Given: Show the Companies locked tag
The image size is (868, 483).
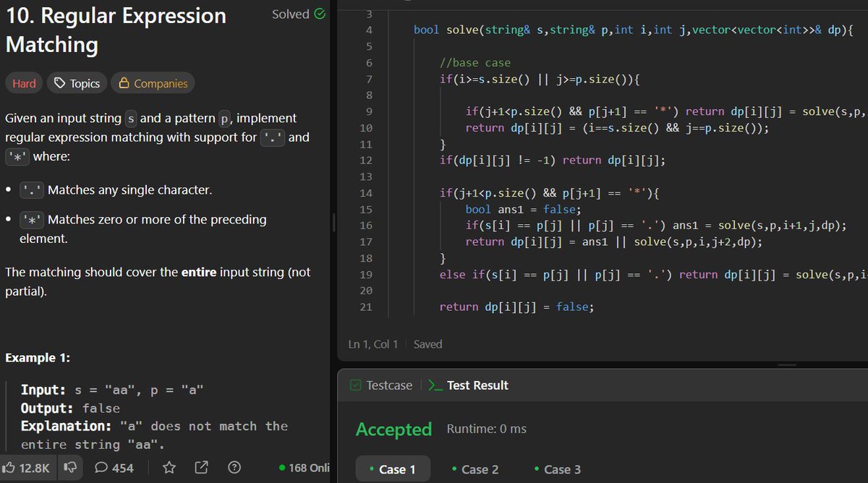Looking at the screenshot, I should point(153,83).
